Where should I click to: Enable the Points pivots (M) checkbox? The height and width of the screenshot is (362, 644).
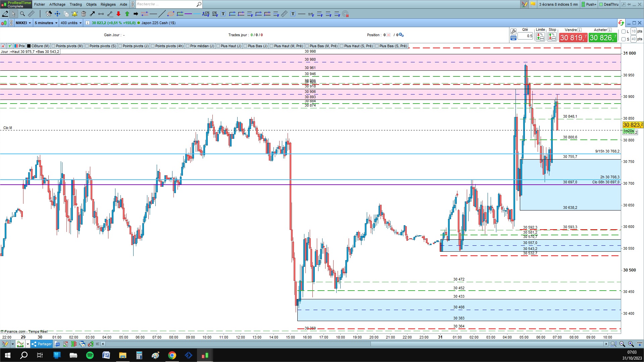(x=53, y=46)
